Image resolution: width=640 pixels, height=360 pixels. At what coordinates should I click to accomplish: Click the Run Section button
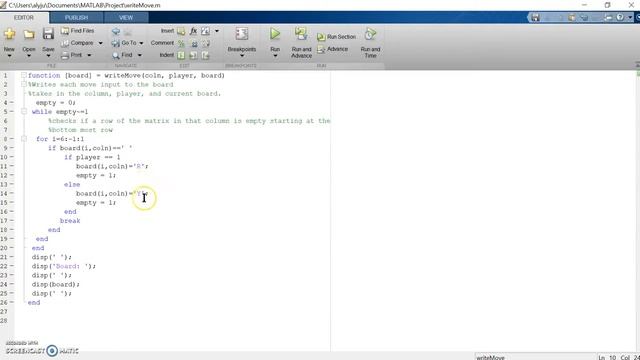coord(336,37)
